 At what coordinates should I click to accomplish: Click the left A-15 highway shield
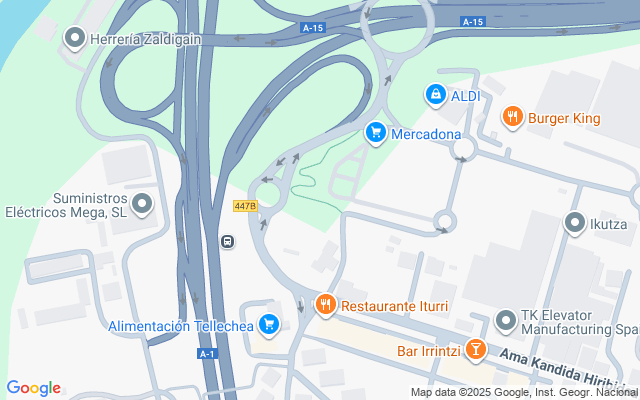pyautogui.click(x=313, y=28)
